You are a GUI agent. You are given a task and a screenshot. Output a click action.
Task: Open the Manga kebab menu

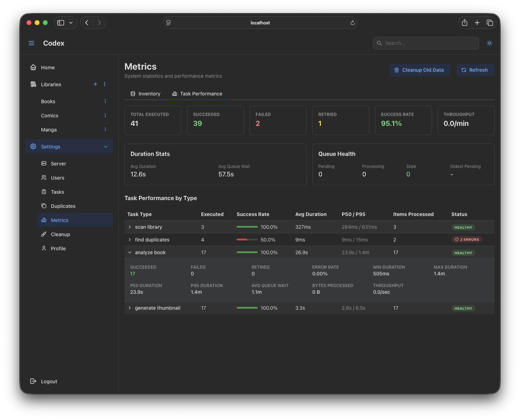point(105,129)
